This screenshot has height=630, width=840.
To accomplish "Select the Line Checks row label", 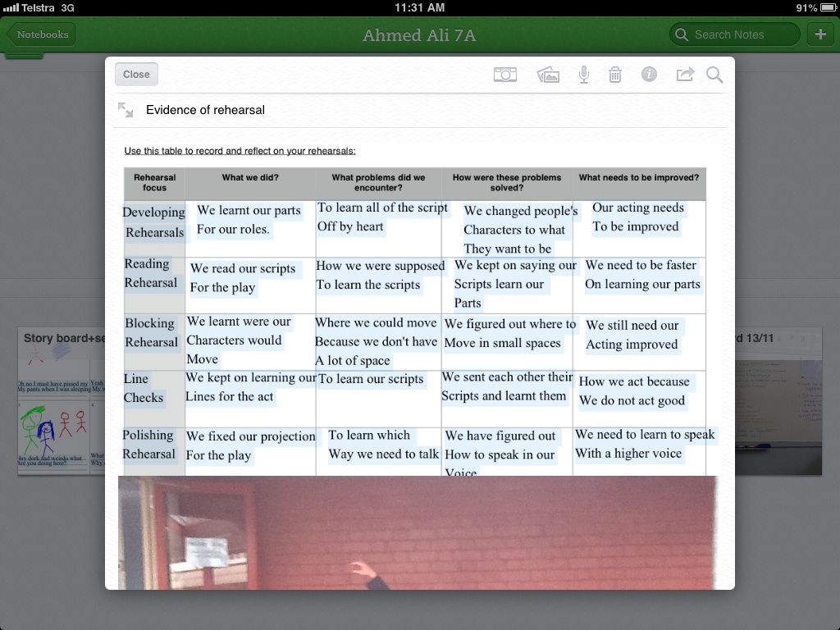I will tap(143, 388).
